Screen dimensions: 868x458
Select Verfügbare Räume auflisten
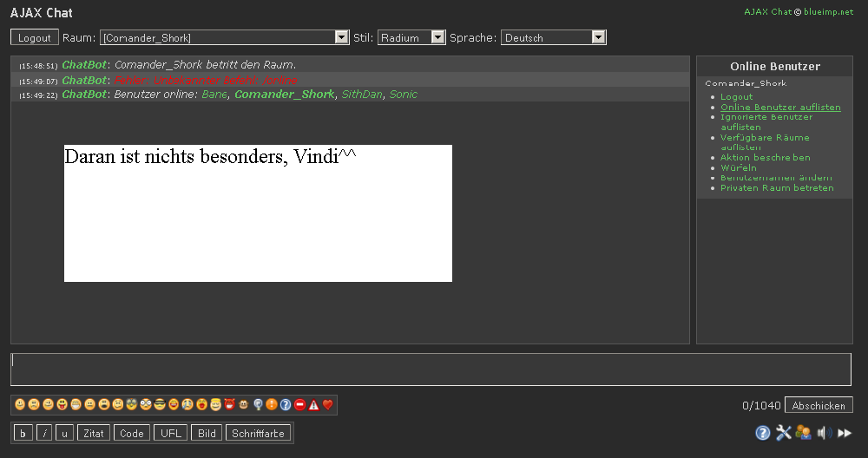pyautogui.click(x=765, y=142)
